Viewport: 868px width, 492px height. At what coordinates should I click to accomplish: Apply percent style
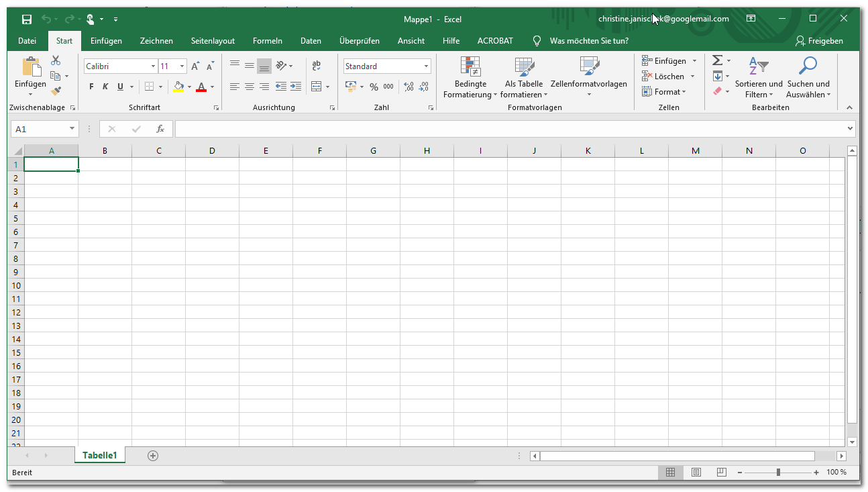(374, 87)
